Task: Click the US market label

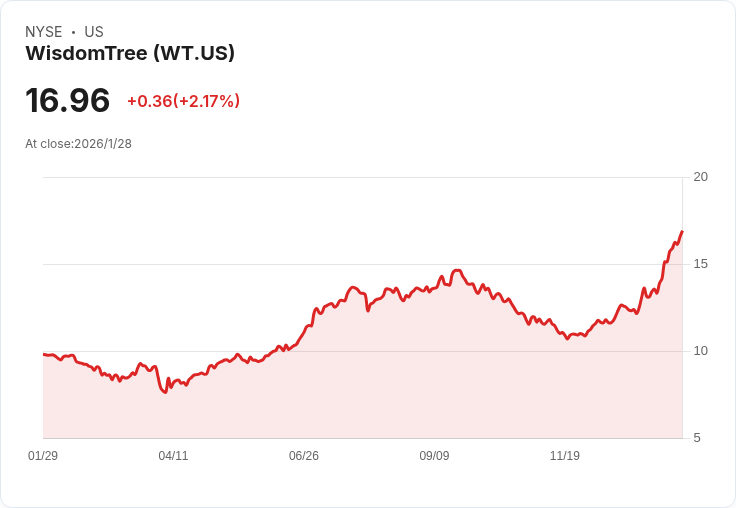Action: (94, 32)
